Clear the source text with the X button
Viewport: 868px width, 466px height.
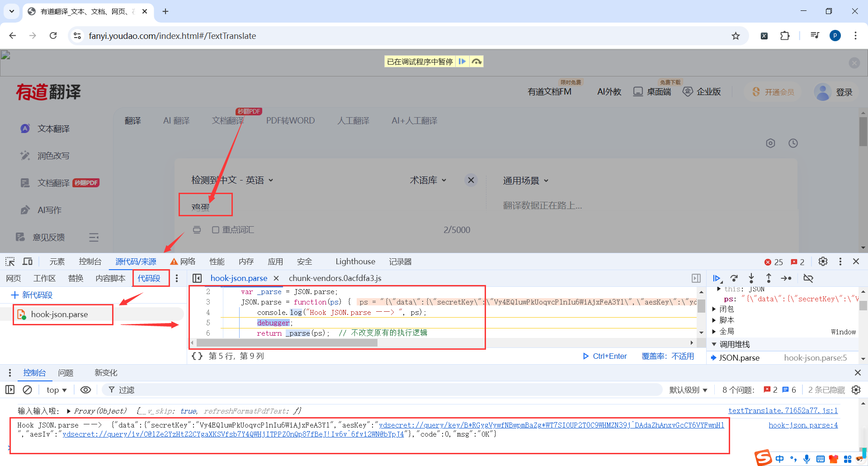click(471, 180)
